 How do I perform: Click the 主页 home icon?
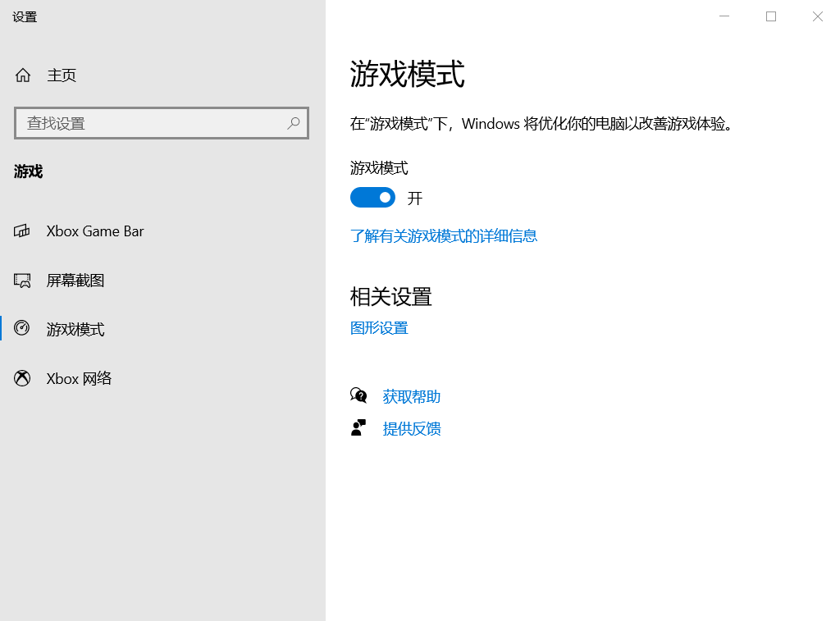click(x=22, y=75)
